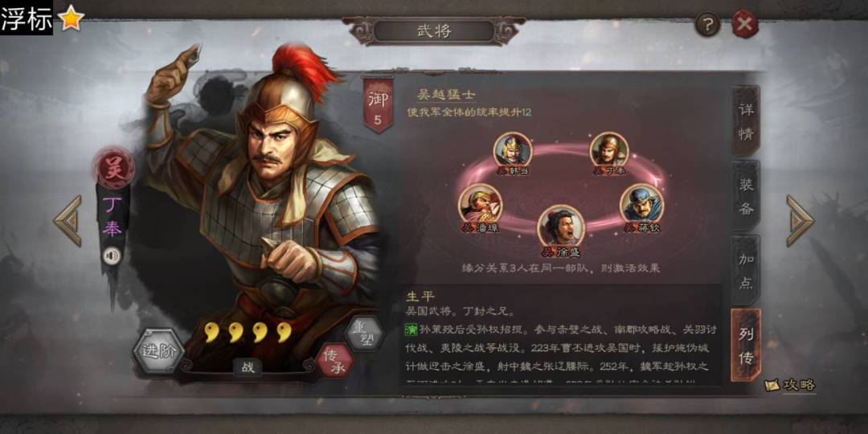Select 韩当 portrait in bond circle

click(x=513, y=149)
